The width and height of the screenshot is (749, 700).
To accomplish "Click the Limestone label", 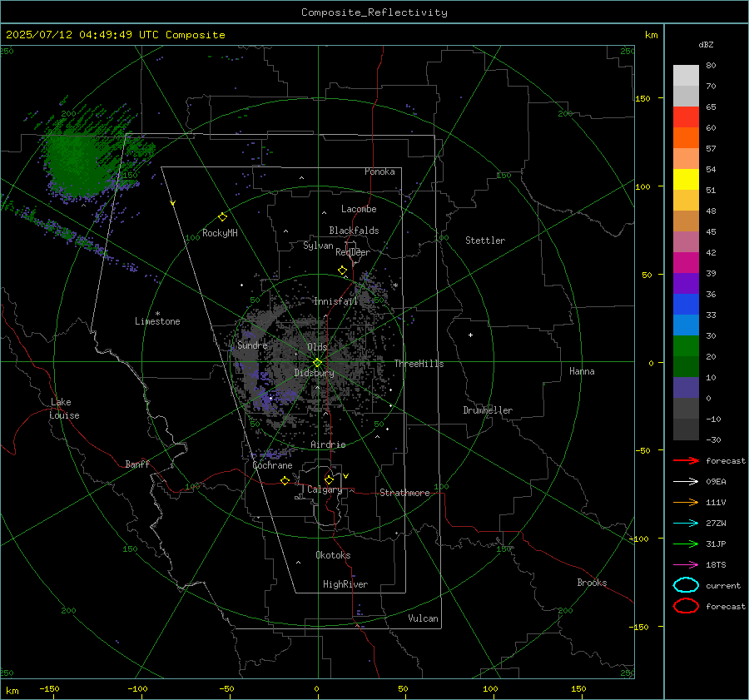I will [x=157, y=321].
